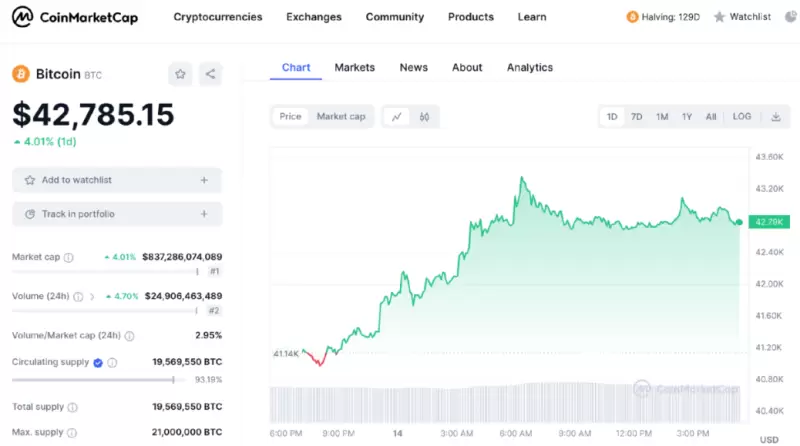Click the circulating supply progress bar
800x446 pixels.
(95, 380)
